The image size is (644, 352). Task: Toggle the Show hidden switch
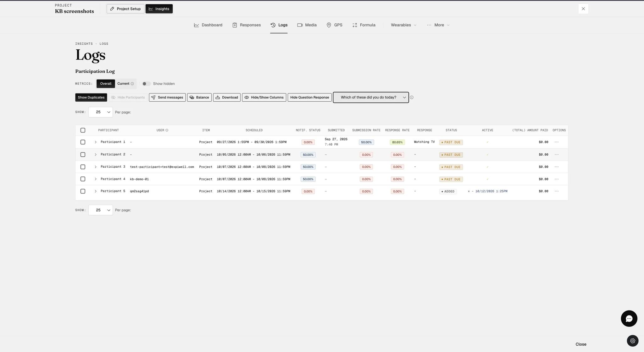[x=146, y=84]
